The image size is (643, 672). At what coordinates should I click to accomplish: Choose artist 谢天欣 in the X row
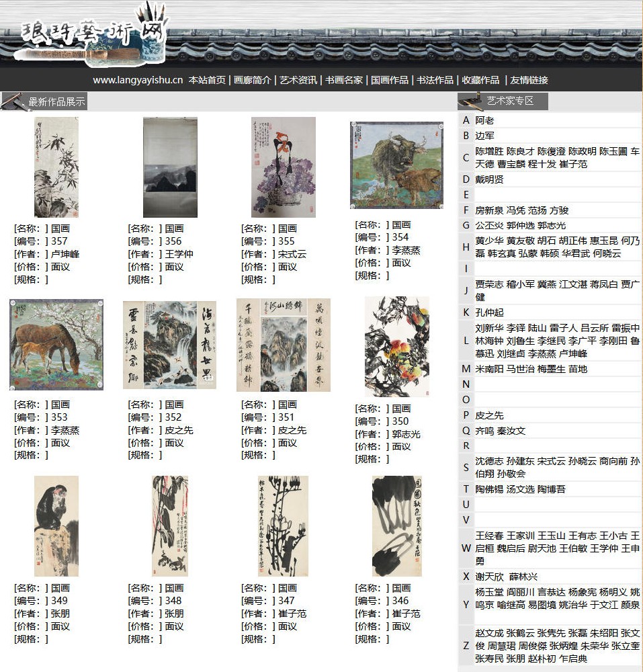[x=489, y=577]
